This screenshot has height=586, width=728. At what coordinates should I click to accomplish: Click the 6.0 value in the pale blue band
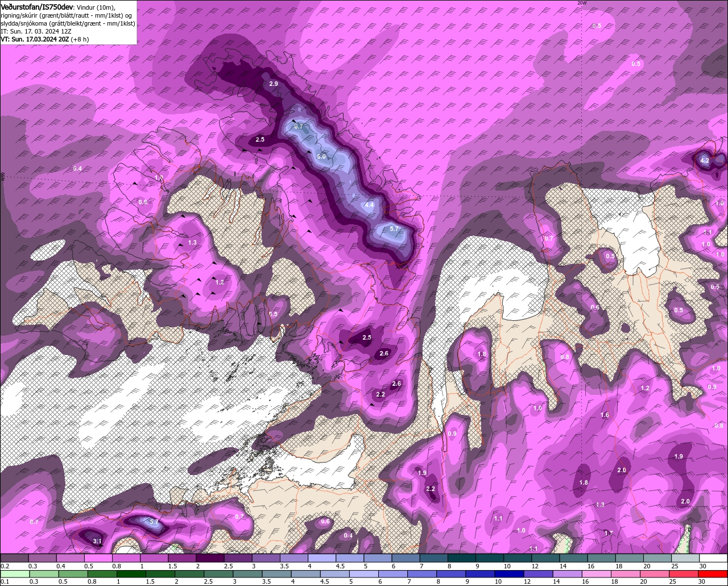321,156
